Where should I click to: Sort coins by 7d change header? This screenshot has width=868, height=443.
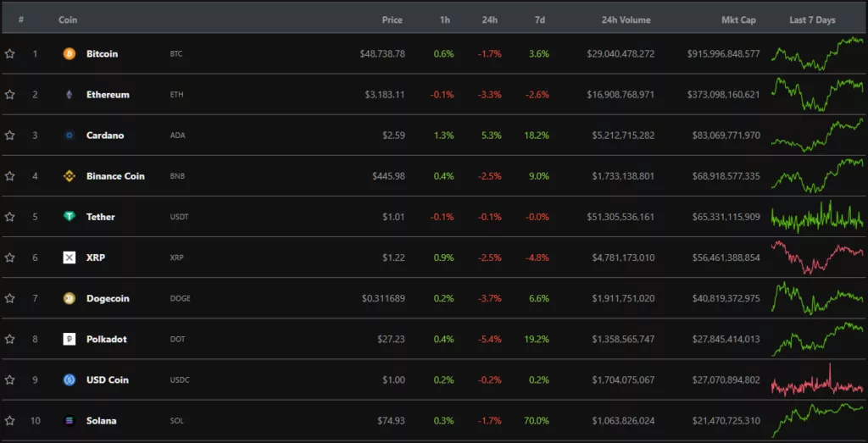[540, 19]
